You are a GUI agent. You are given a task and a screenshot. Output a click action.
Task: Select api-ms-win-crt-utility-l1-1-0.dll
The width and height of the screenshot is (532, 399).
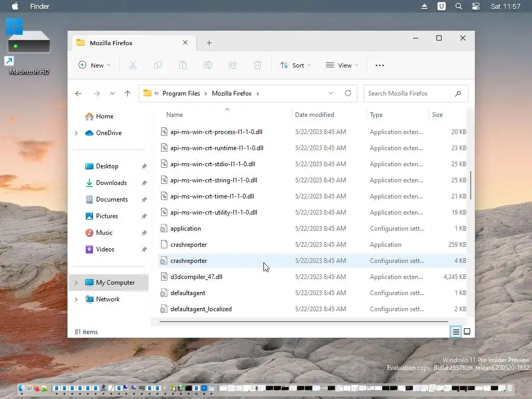click(x=312, y=212)
